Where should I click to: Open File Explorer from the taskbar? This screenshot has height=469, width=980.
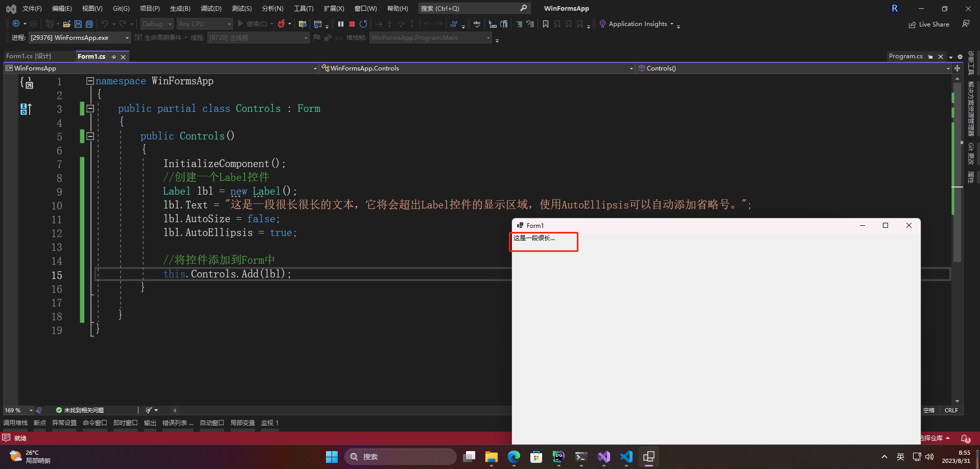pos(492,457)
